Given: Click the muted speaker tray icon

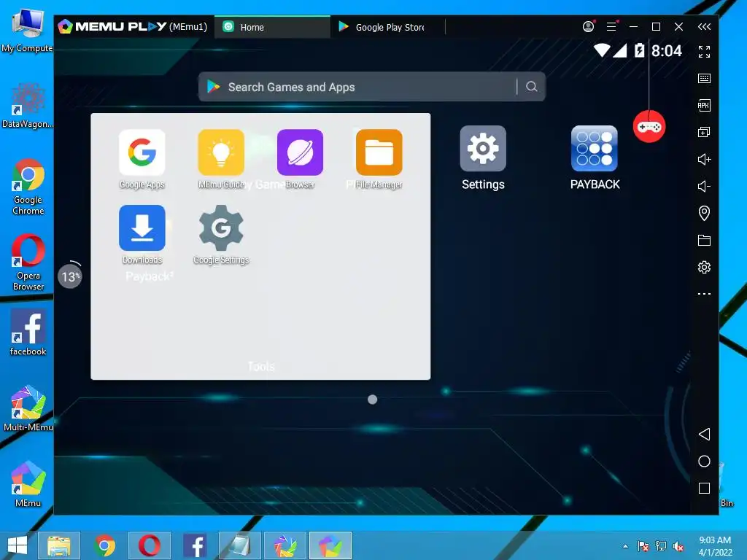Looking at the screenshot, I should tap(678, 546).
